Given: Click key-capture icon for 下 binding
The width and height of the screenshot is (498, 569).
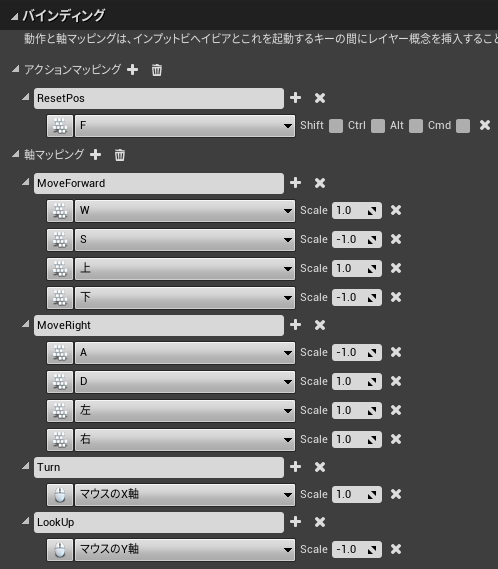Looking at the screenshot, I should pos(60,298).
